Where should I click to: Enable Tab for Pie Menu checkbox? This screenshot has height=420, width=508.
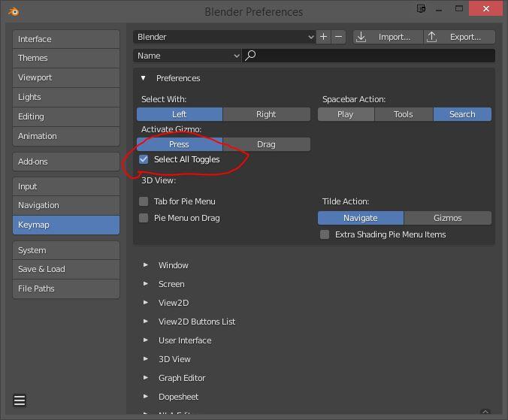click(x=144, y=201)
